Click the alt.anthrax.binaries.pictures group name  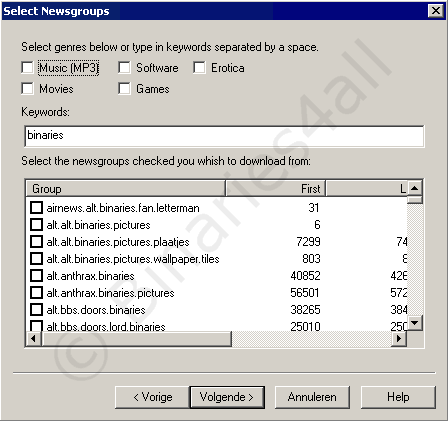[110, 293]
